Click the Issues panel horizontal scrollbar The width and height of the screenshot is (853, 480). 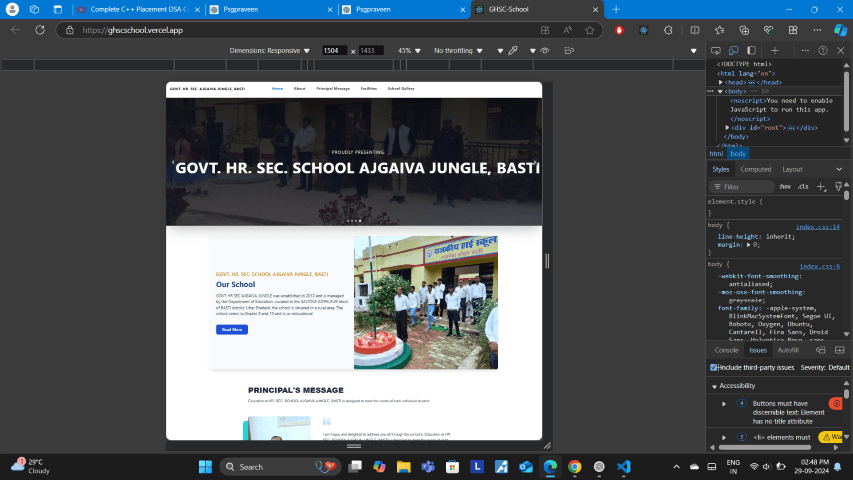coord(764,448)
